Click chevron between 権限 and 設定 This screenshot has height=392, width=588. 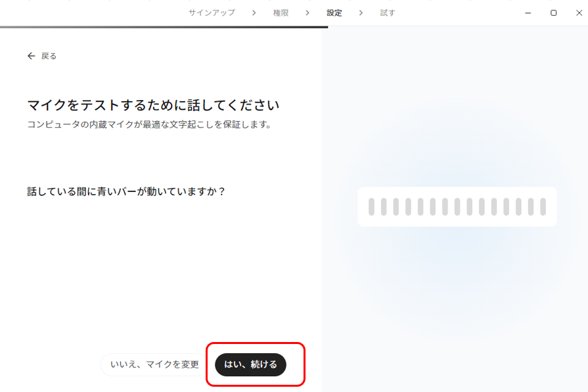[307, 12]
